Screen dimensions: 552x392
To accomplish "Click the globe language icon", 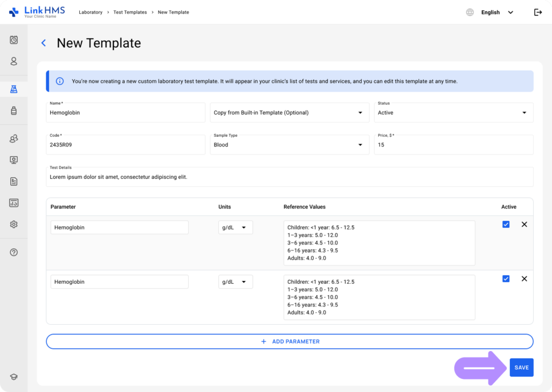I will (x=470, y=12).
